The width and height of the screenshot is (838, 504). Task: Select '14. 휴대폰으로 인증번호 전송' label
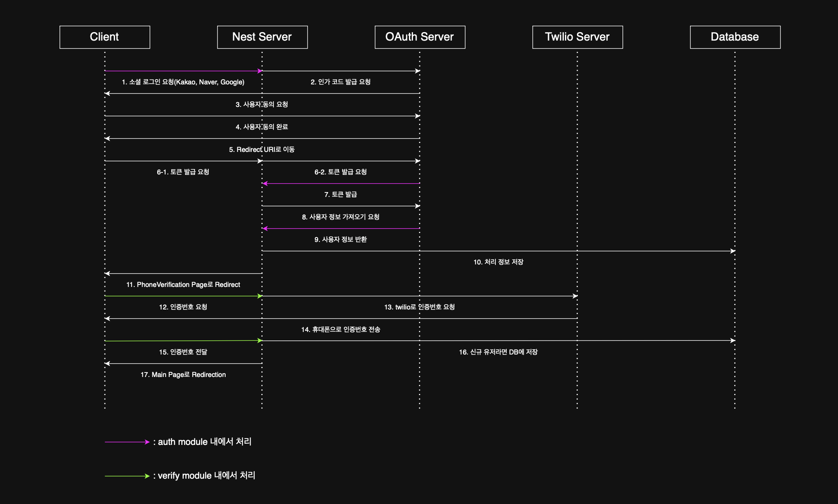(341, 330)
